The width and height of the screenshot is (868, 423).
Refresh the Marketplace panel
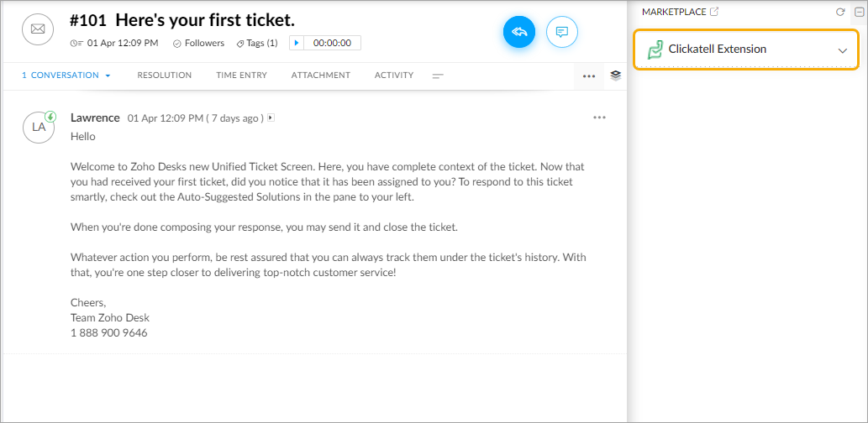click(x=840, y=12)
